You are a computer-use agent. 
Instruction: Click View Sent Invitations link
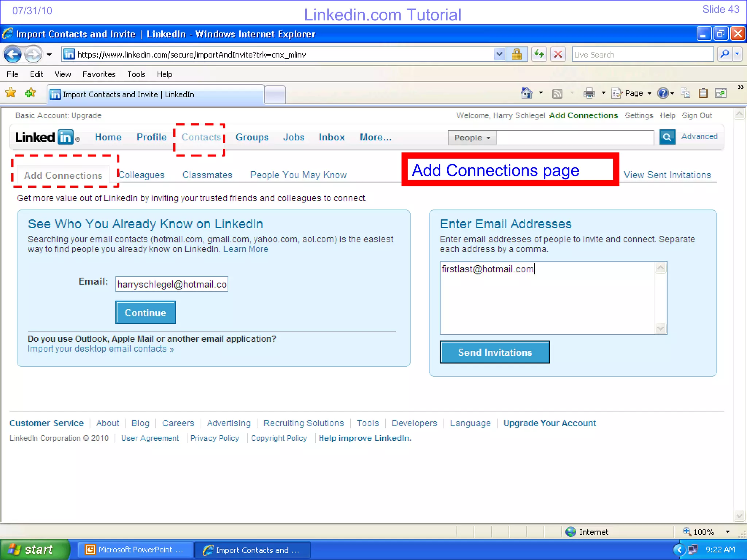tap(667, 175)
